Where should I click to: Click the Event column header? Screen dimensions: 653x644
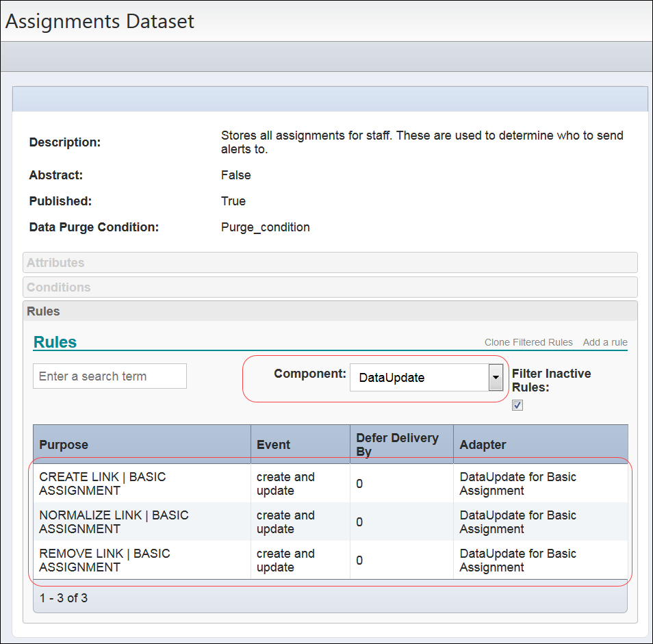(273, 444)
